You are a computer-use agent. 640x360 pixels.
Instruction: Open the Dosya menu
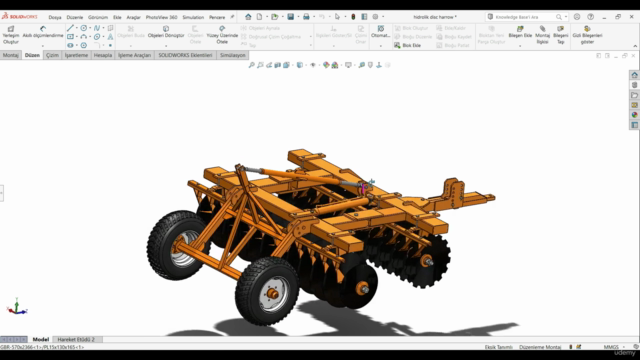pos(55,17)
